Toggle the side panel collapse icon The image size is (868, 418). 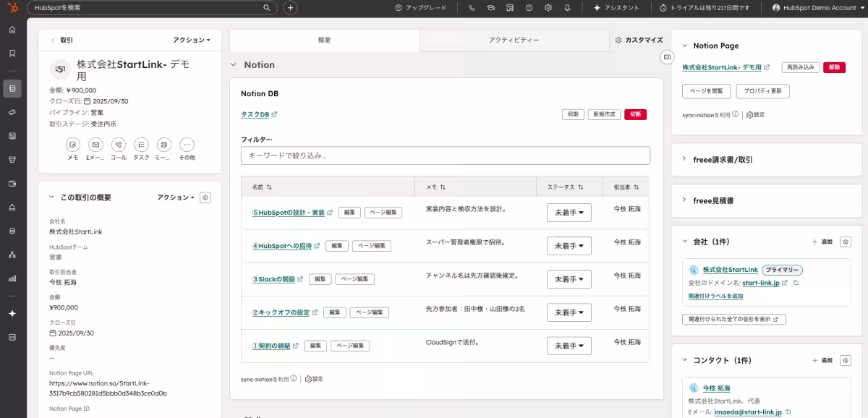(x=667, y=56)
